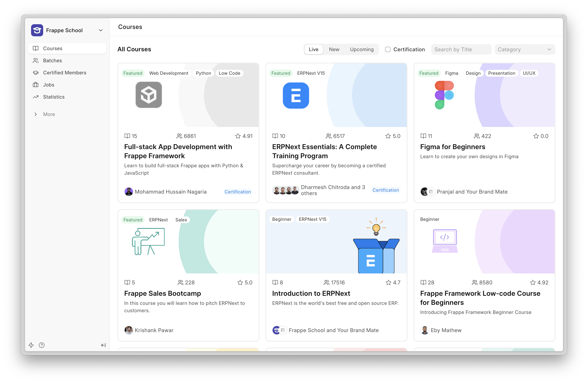This screenshot has width=588, height=383.
Task: Select the Live tab
Action: coord(314,49)
